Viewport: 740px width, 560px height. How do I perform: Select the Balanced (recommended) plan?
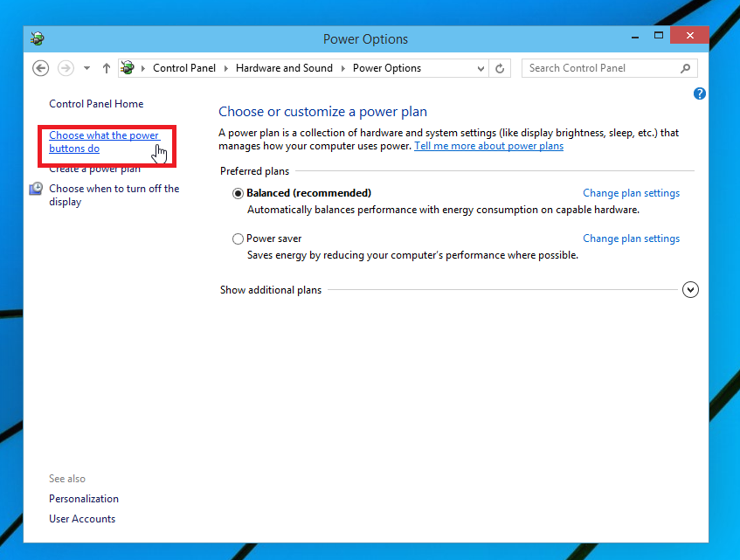pos(238,193)
